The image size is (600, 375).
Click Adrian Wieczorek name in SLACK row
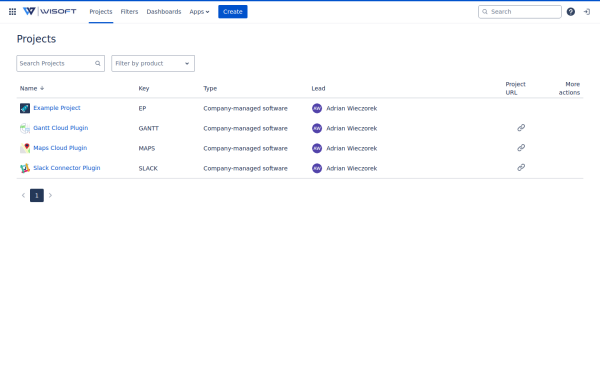(352, 168)
